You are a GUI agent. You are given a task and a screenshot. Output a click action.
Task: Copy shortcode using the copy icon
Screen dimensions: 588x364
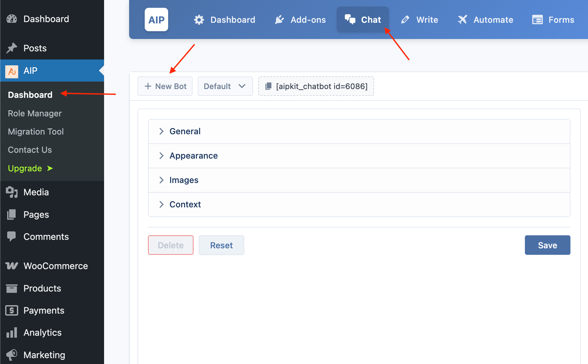coord(268,86)
